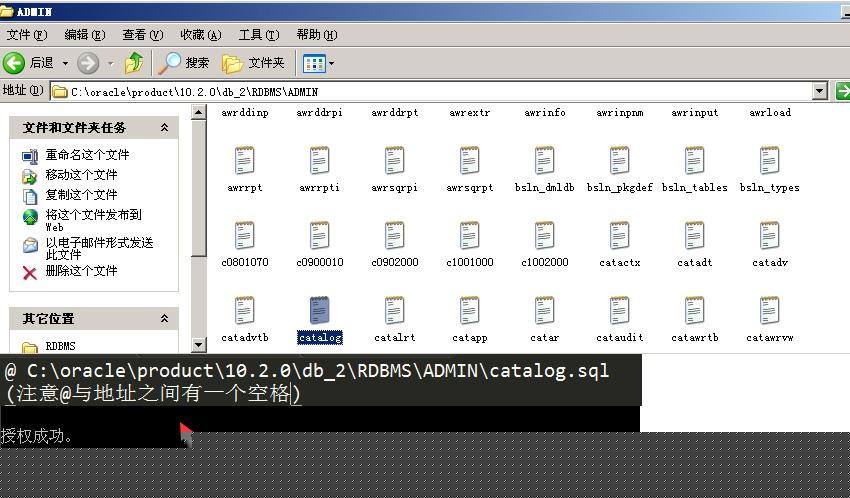Open the 文件(F) menu
This screenshot has width=850, height=498.
click(27, 35)
